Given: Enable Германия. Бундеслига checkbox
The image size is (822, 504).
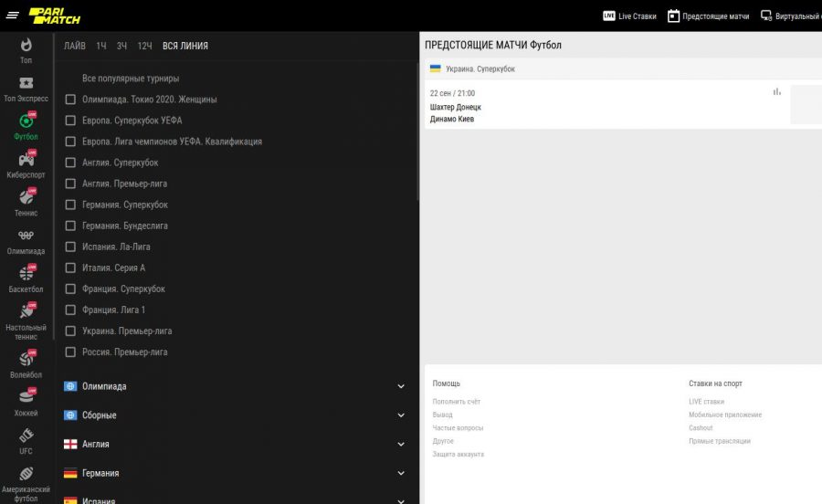Looking at the screenshot, I should click(70, 226).
